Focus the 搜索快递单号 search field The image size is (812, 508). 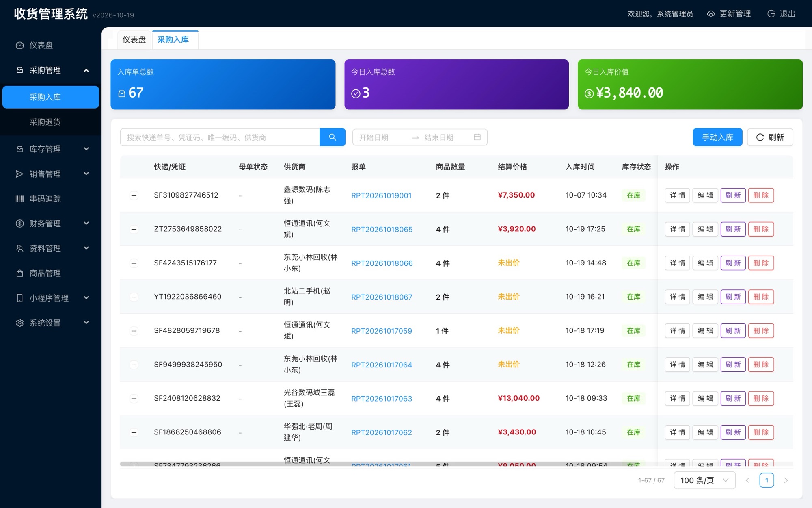pyautogui.click(x=220, y=137)
